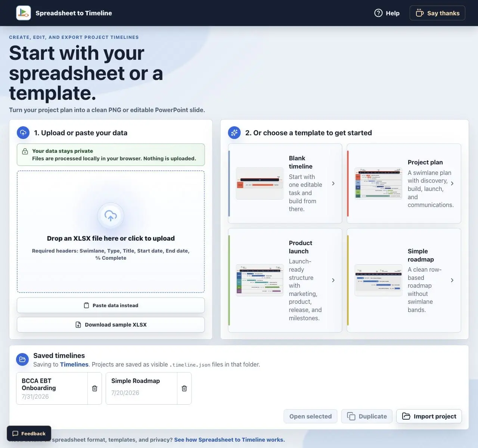Click the copy icon in Duplicate button

coord(351,416)
